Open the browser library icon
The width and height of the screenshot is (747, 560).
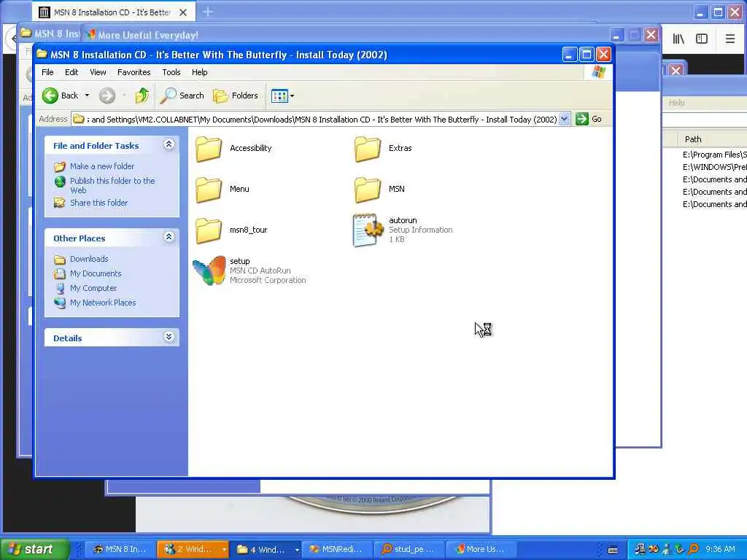[x=678, y=39]
